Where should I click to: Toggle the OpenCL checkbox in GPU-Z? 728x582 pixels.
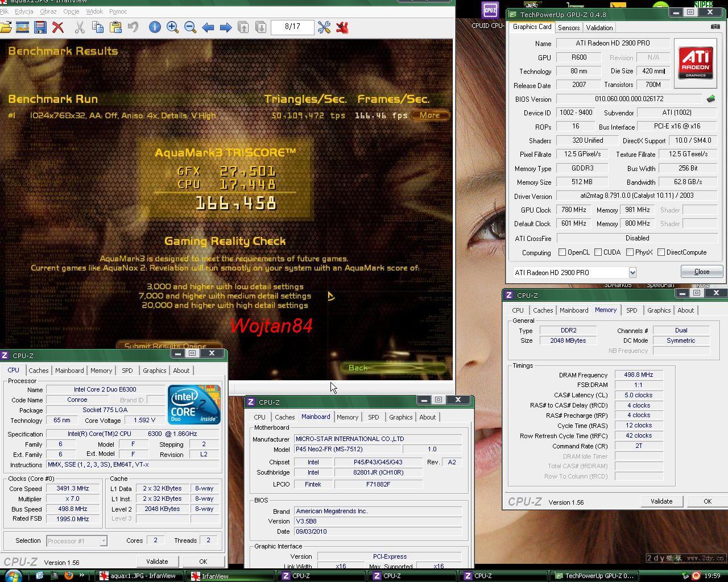(x=562, y=252)
